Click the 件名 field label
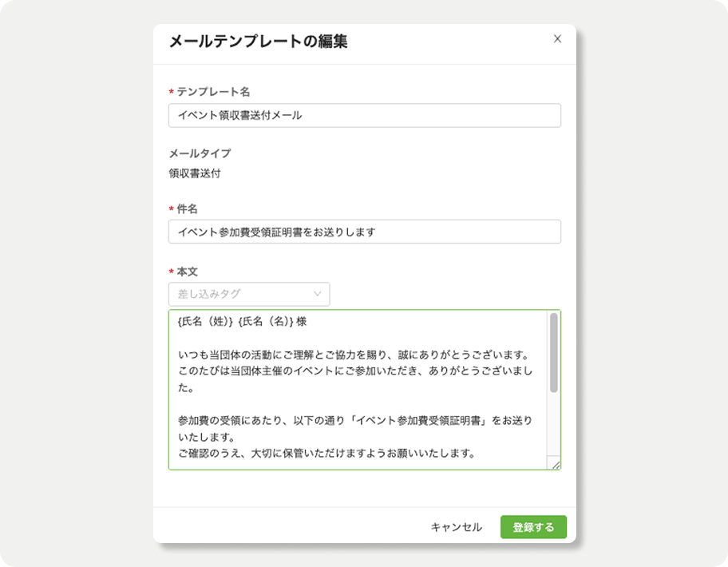This screenshot has height=567, width=728. click(x=187, y=209)
